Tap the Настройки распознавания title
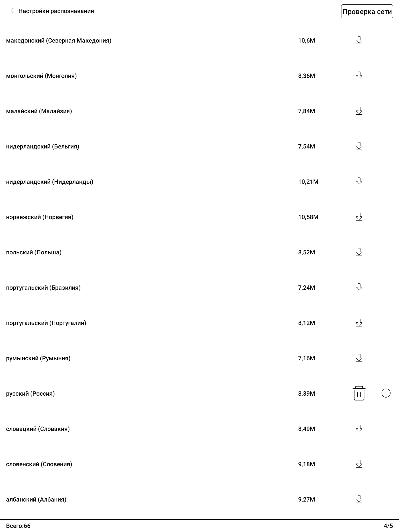This screenshot has height=532, width=399. pyautogui.click(x=56, y=11)
